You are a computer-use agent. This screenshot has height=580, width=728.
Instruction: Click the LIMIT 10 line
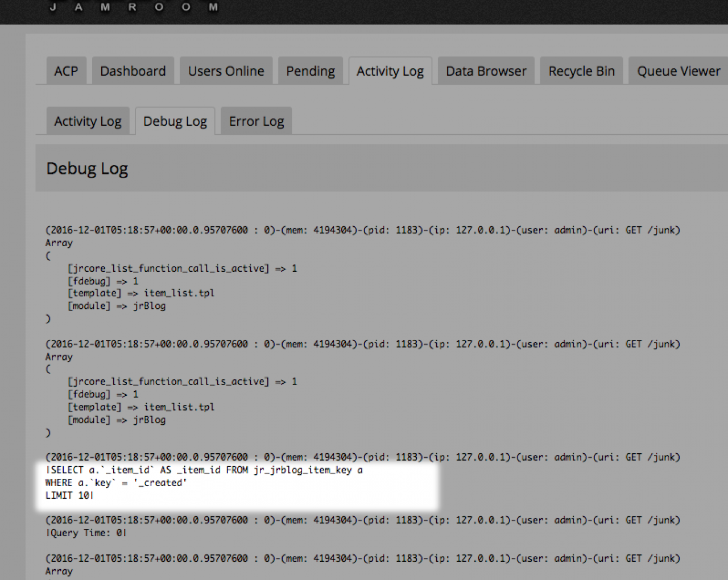69,495
